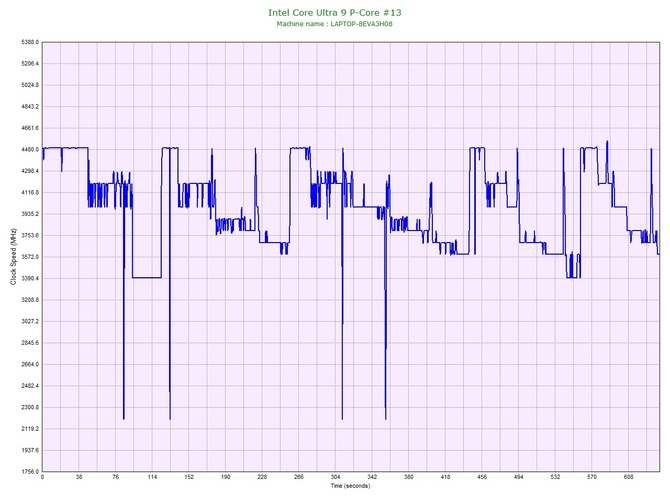The height and width of the screenshot is (503, 670).
Task: Click the 342 tick on the time axis
Action: pos(372,477)
